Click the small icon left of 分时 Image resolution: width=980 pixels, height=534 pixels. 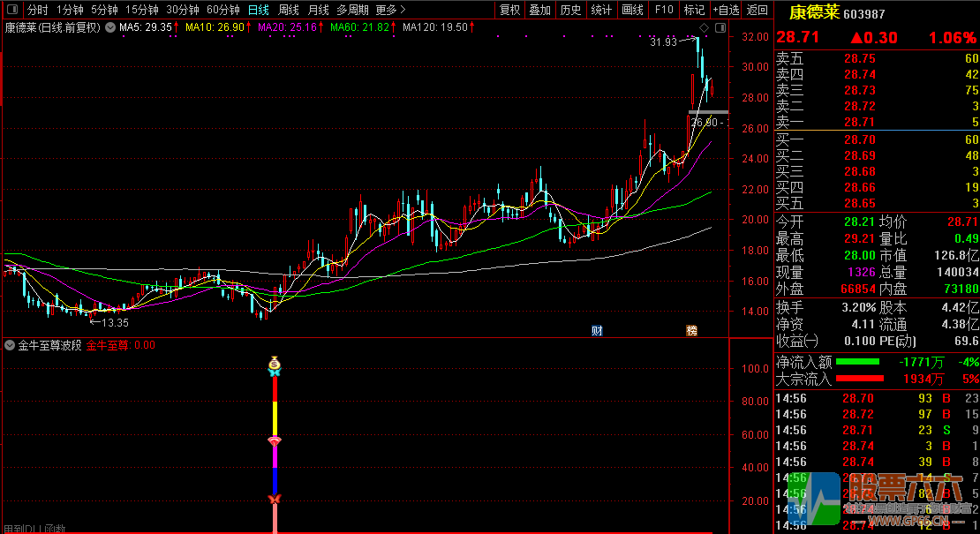click(x=13, y=10)
